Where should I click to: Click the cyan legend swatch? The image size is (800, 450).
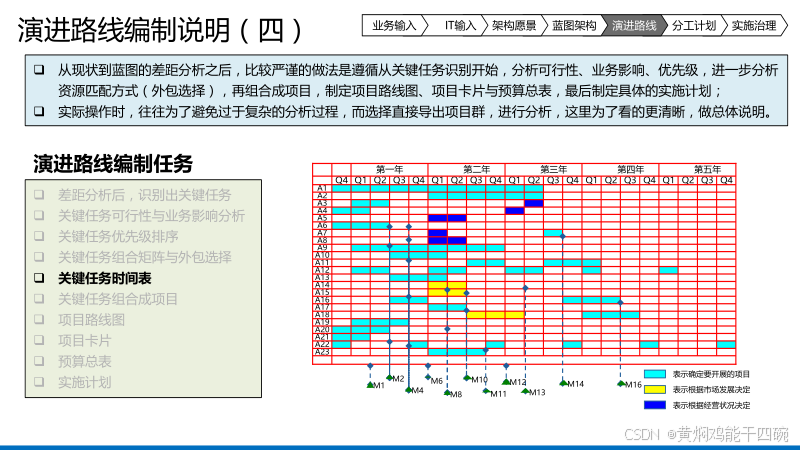coord(655,374)
